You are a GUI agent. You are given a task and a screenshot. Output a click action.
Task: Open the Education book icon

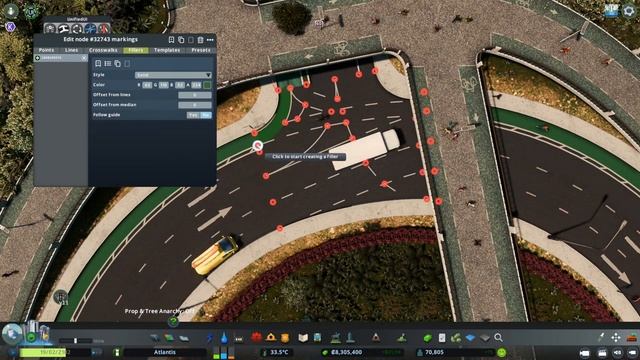(x=303, y=338)
